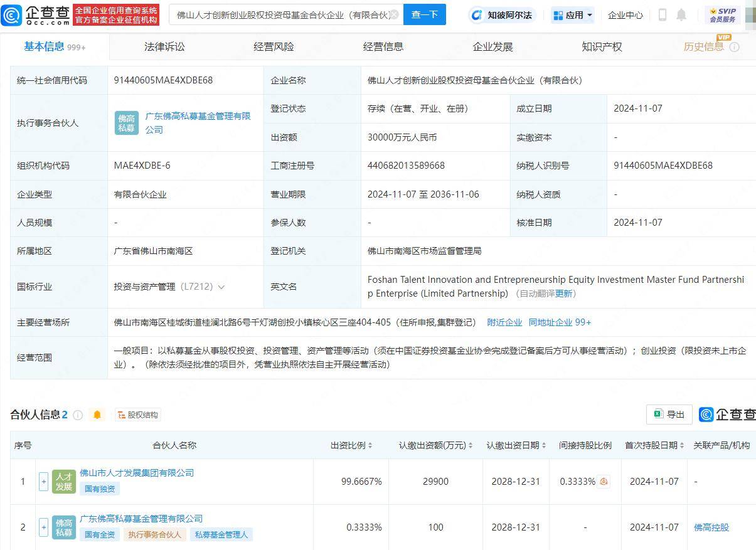Screen dimensions: 756x550
Task: Switch to the 知识产权 tab
Action: (601, 46)
